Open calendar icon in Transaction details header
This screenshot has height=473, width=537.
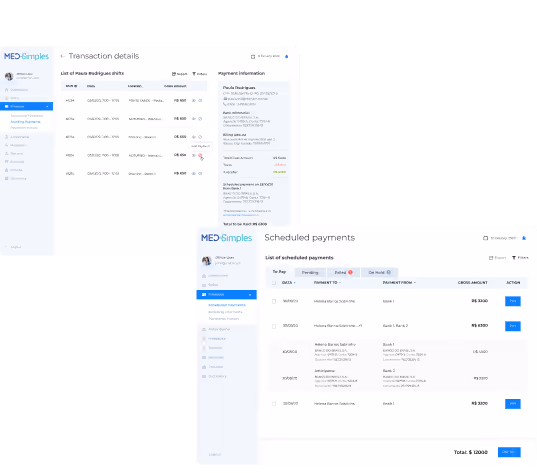click(253, 57)
